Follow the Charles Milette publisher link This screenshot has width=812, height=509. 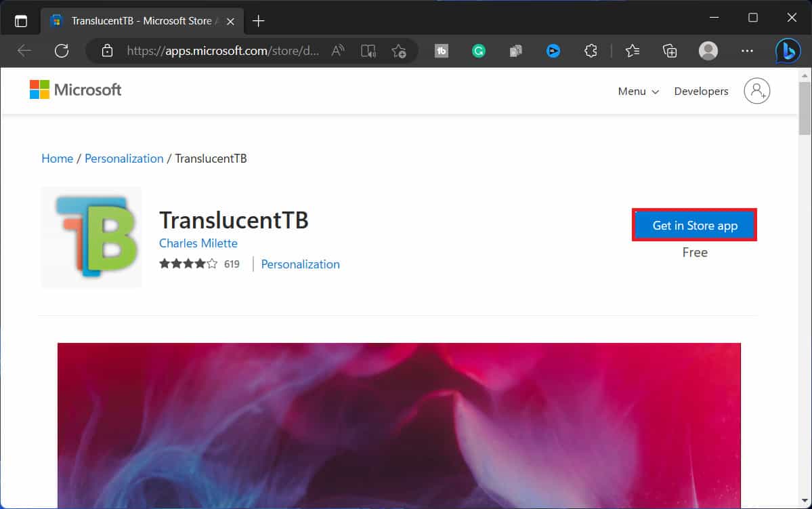tap(198, 243)
